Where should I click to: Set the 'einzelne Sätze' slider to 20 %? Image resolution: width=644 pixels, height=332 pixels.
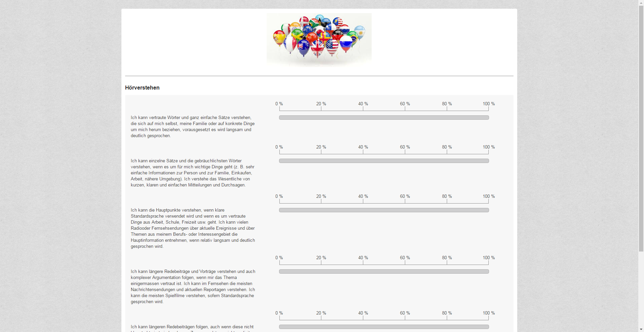coord(321,161)
